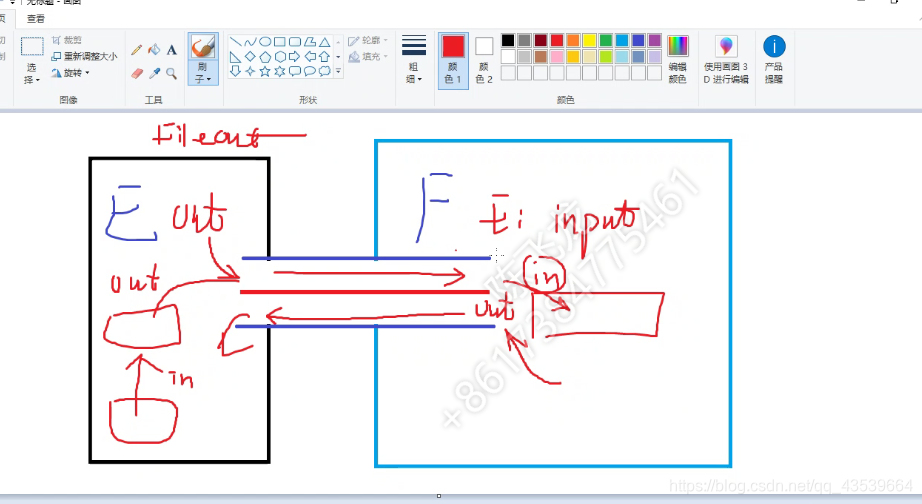Pick the indigo blue color swatch
The height and width of the screenshot is (504, 922).
pyautogui.click(x=638, y=40)
